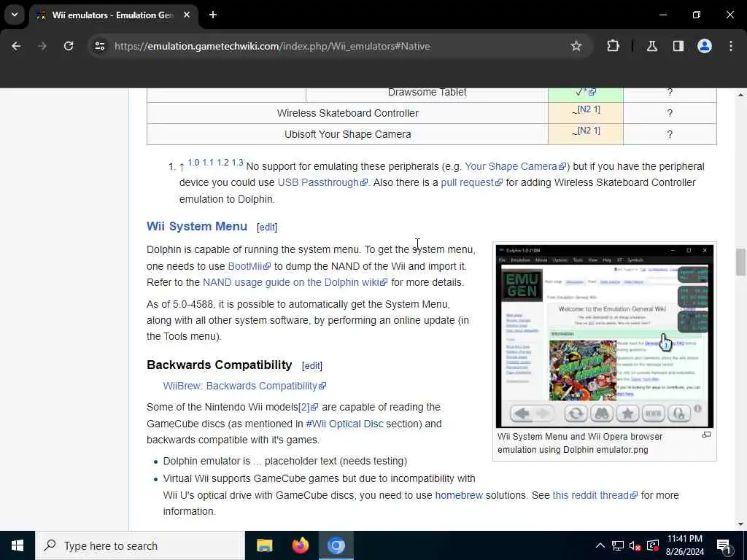
Task: Switch to Chrome in the taskbar
Action: coord(336,545)
